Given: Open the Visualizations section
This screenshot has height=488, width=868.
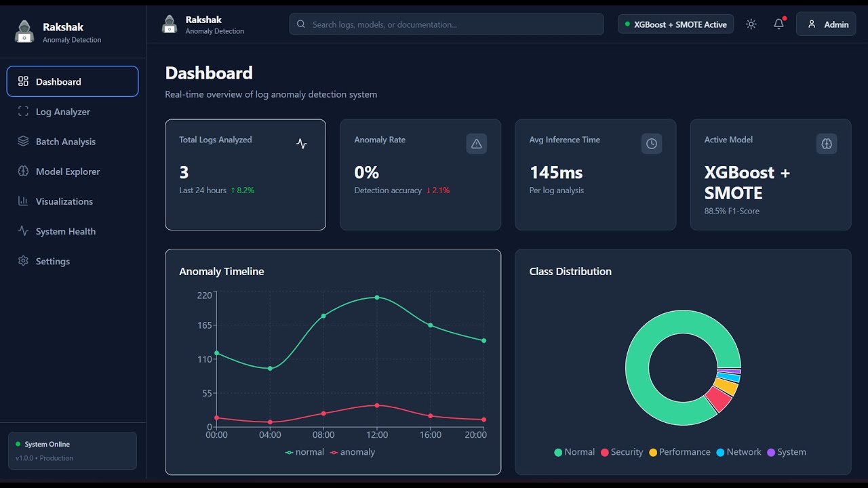Looking at the screenshot, I should tap(73, 201).
